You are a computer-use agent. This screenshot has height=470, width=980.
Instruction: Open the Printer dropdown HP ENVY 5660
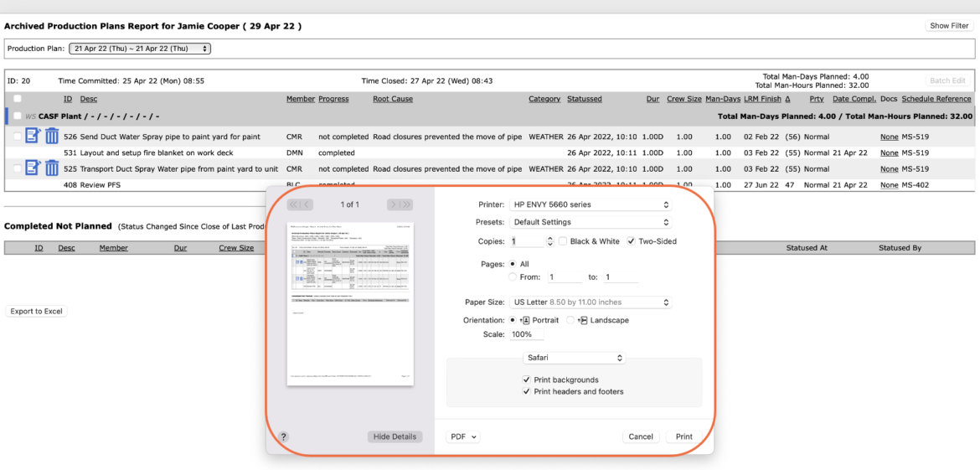590,204
